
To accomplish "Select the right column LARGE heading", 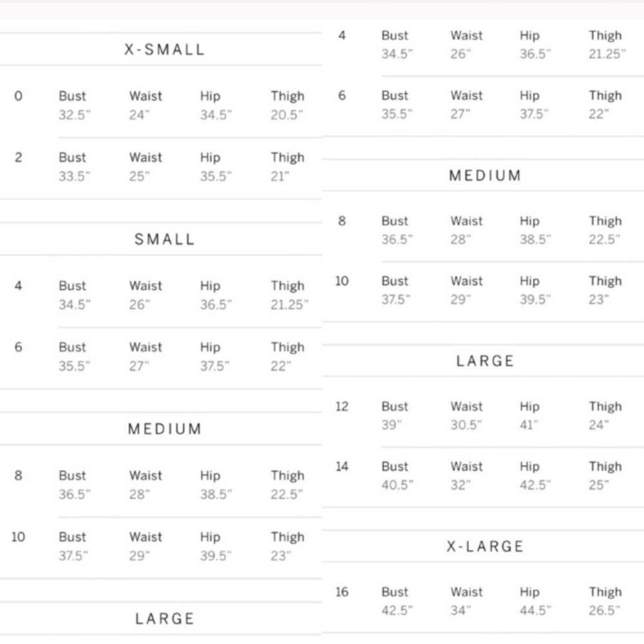I will click(485, 361).
